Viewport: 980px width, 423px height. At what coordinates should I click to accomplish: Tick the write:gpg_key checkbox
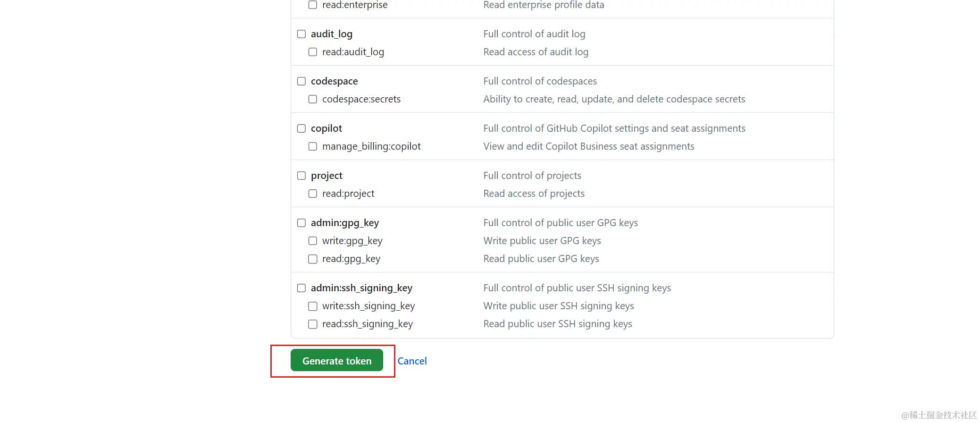coord(313,241)
